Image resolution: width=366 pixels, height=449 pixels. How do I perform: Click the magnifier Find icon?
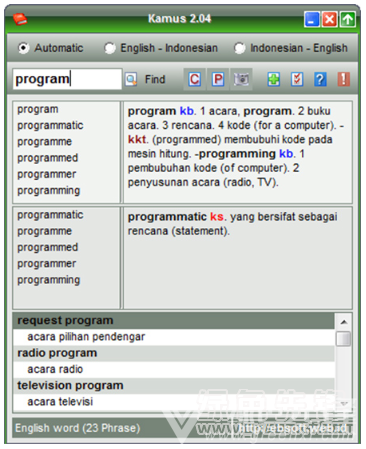tap(131, 79)
